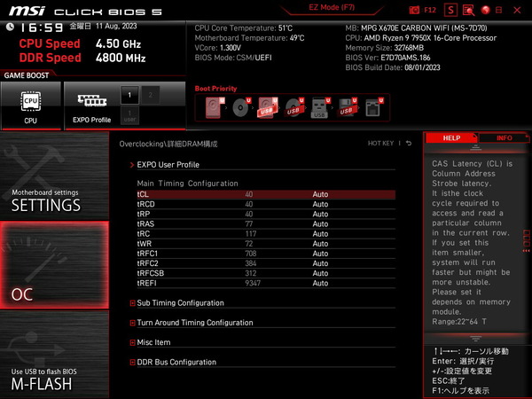Select the optical disc boot device icon
This screenshot has height=399, width=532.
(241, 107)
